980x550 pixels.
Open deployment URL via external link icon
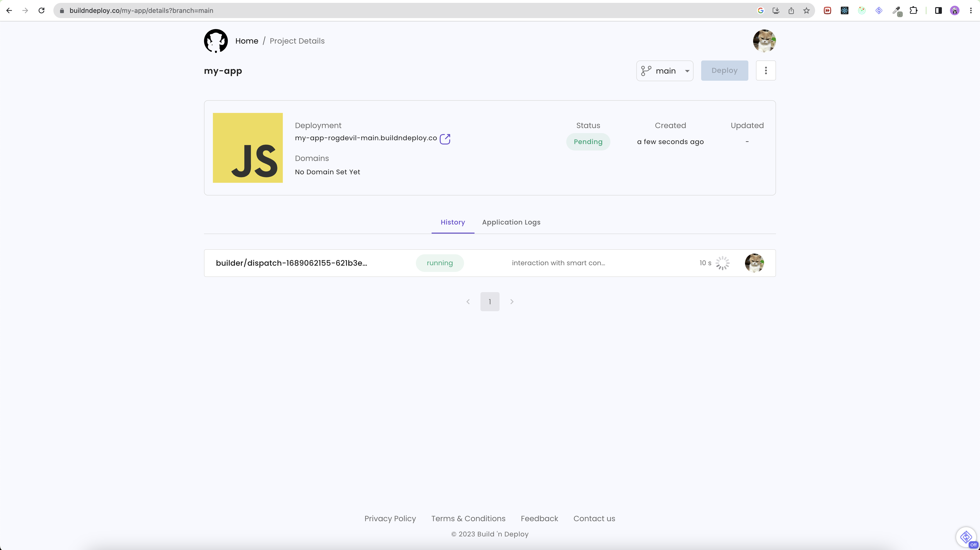click(x=445, y=138)
